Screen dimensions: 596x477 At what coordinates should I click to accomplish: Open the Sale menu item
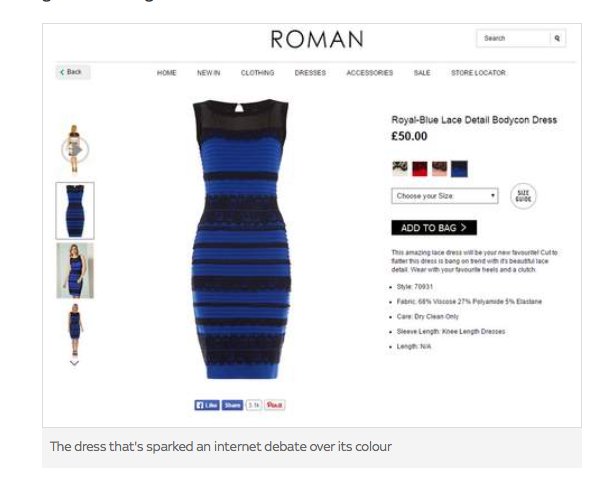[x=422, y=73]
